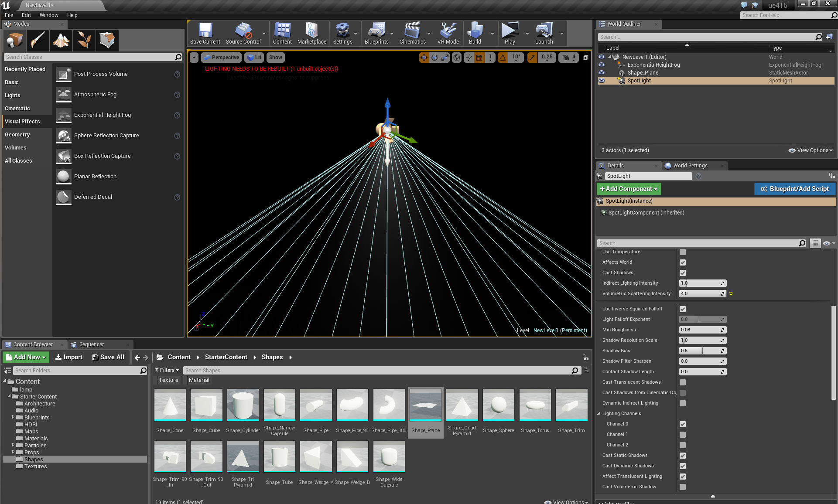The height and width of the screenshot is (504, 838).
Task: Toggle Shape_Plane visibility eye in the outliner
Action: tap(602, 73)
